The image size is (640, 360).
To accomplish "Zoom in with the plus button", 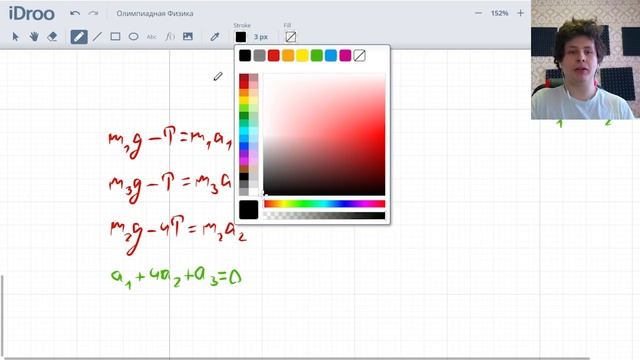I will (x=520, y=13).
